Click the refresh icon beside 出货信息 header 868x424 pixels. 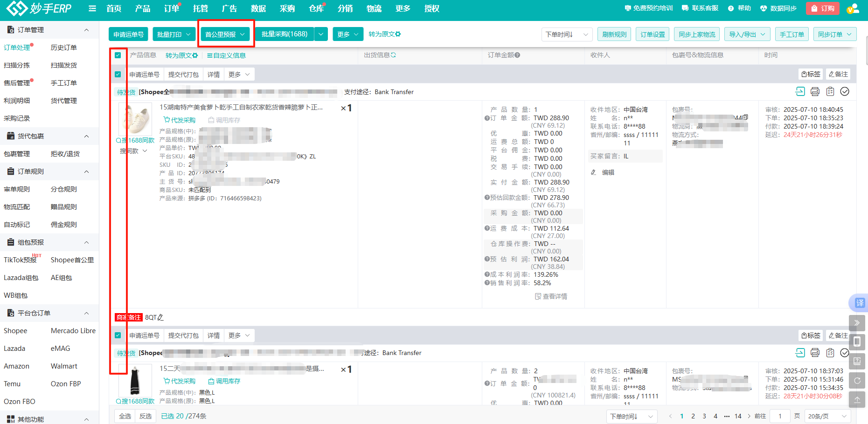tap(393, 55)
